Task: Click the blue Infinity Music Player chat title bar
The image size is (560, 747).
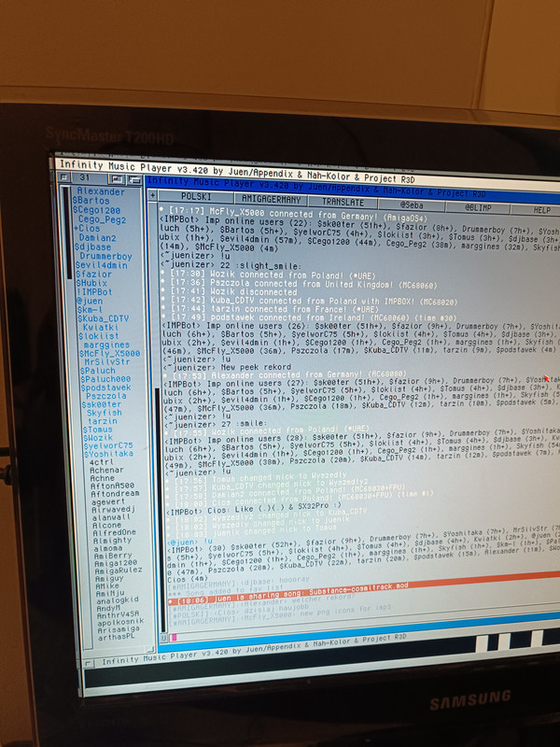Action: [x=353, y=187]
